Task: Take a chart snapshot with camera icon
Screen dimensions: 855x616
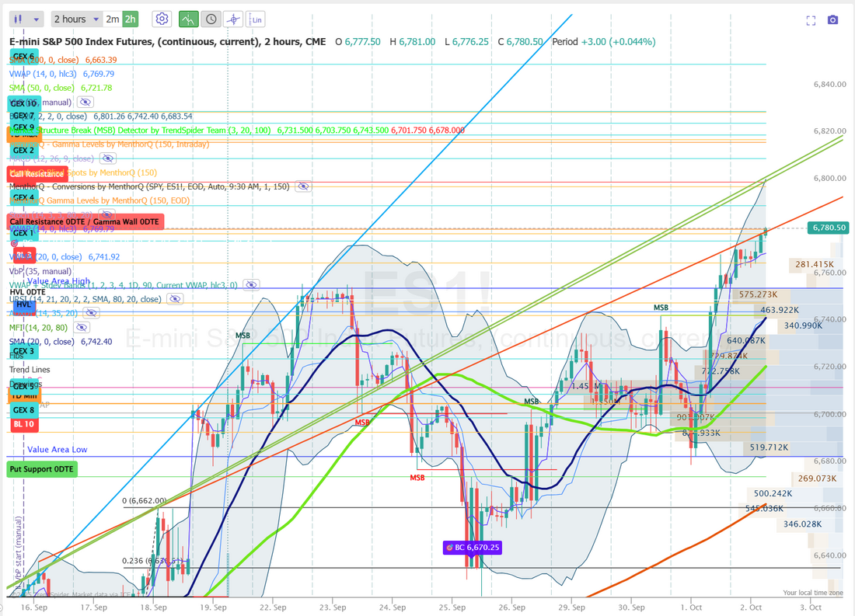Action: tap(833, 19)
